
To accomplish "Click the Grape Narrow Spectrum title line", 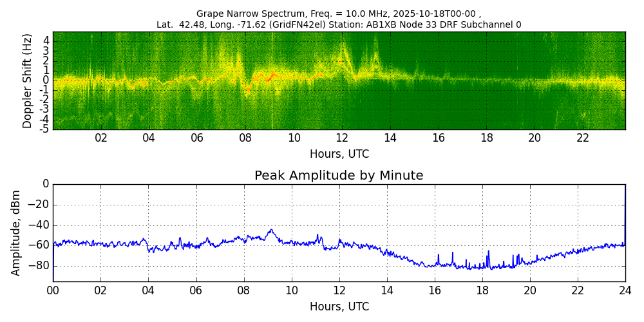I will tap(339, 14).
